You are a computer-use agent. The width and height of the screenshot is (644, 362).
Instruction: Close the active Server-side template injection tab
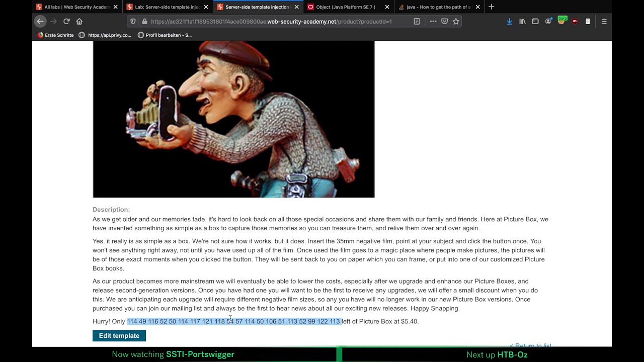(x=296, y=7)
